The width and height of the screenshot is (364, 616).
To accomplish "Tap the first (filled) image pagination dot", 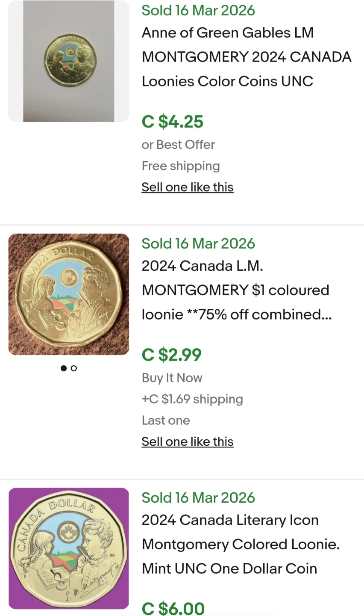I will pyautogui.click(x=64, y=368).
